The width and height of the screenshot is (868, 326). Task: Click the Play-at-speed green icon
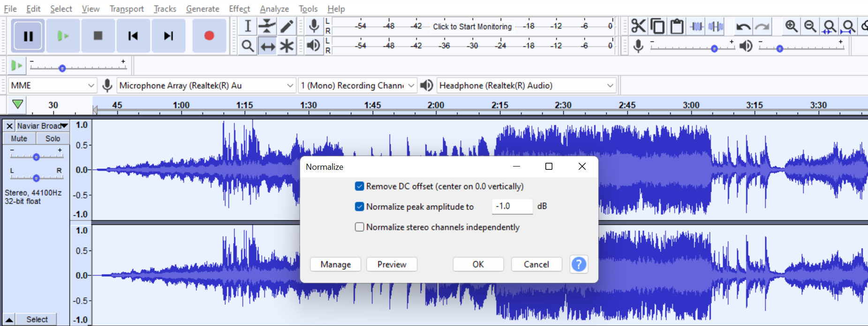pos(17,66)
